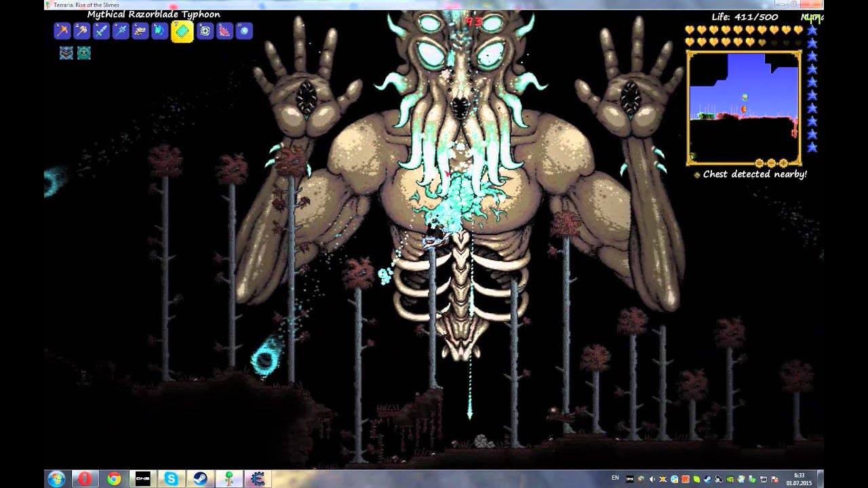Viewport: 868px width, 488px height.
Task: Select the round item in hotbar slot 8
Action: (x=205, y=30)
